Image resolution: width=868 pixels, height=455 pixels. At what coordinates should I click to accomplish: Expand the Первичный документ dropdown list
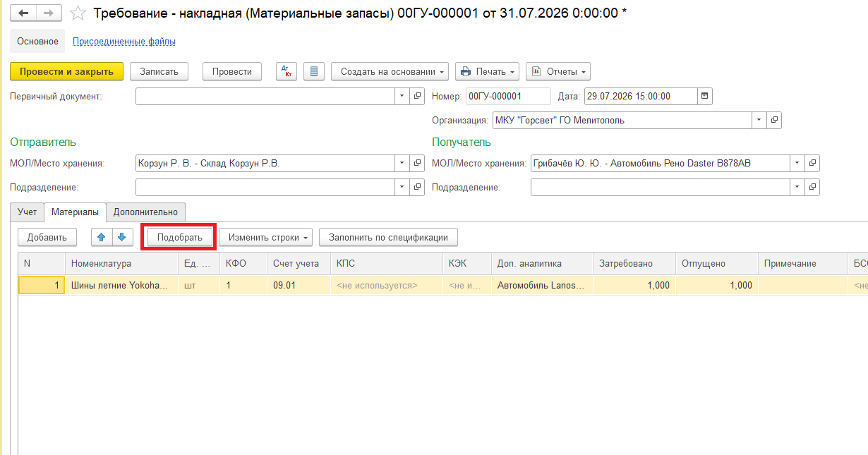402,96
